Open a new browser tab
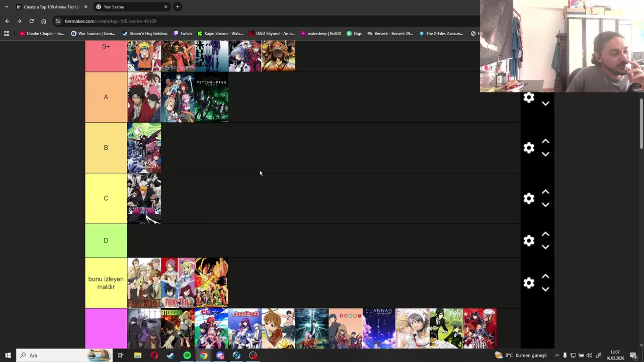This screenshot has height=362, width=644. [178, 7]
